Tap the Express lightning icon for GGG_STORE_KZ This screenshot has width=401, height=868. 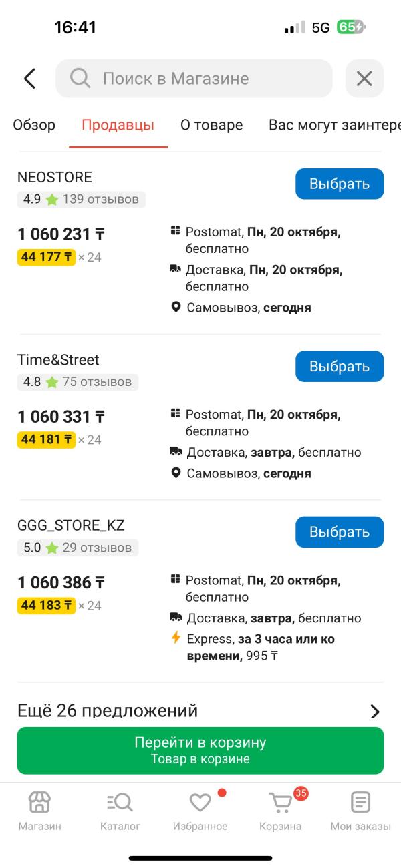pos(176,638)
